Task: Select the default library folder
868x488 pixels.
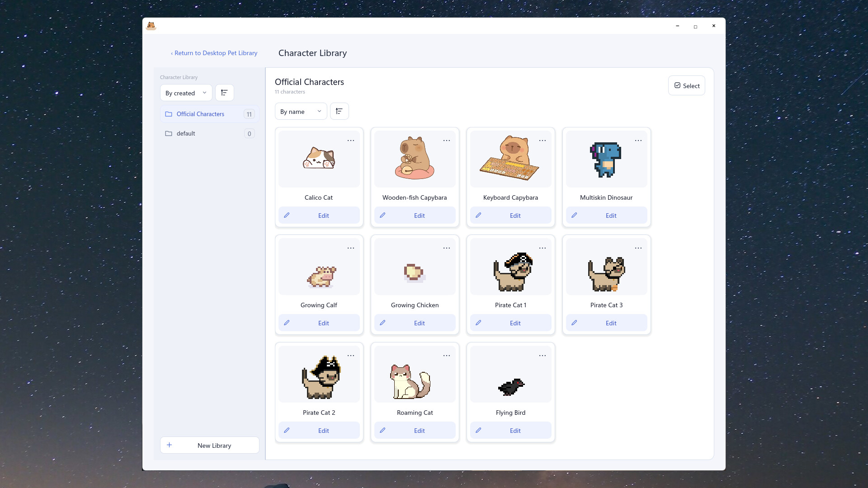Action: tap(209, 133)
